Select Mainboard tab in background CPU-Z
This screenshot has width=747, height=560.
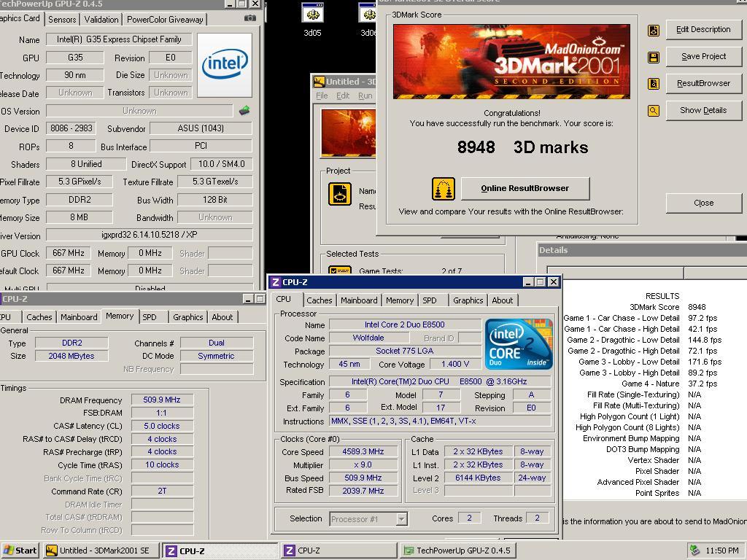coord(79,317)
